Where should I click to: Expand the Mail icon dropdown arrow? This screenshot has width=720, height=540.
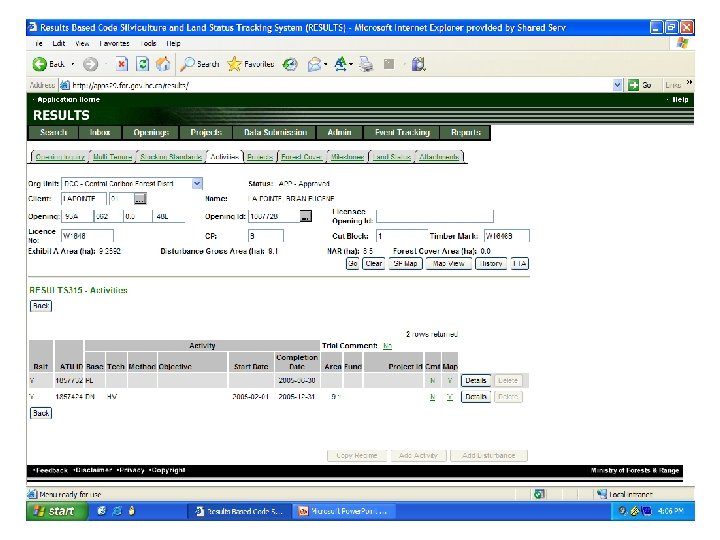[326, 64]
